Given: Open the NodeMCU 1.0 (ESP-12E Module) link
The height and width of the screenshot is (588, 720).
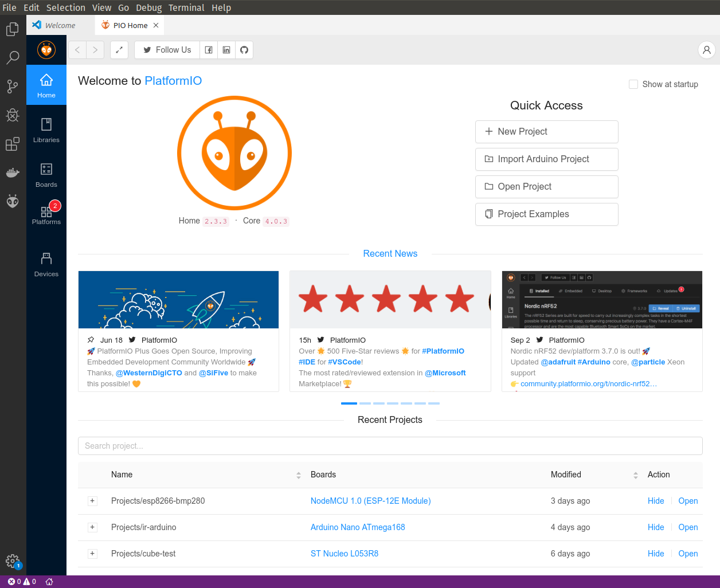Looking at the screenshot, I should tap(371, 501).
